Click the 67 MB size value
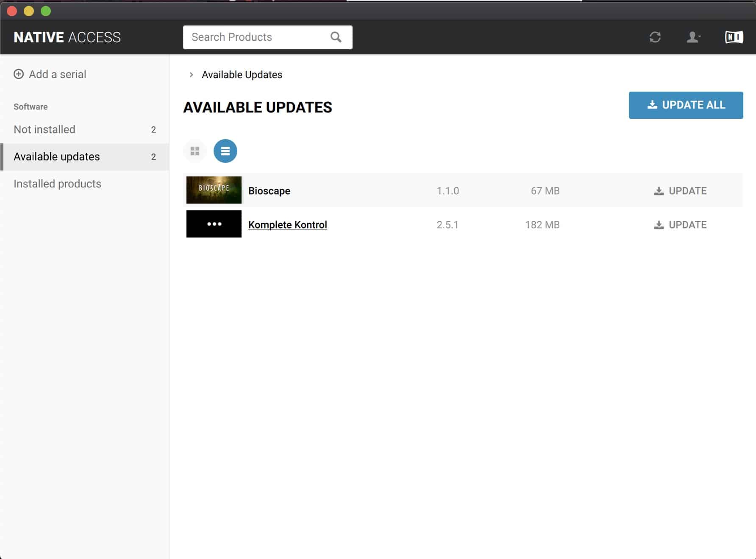756x559 pixels. tap(545, 191)
